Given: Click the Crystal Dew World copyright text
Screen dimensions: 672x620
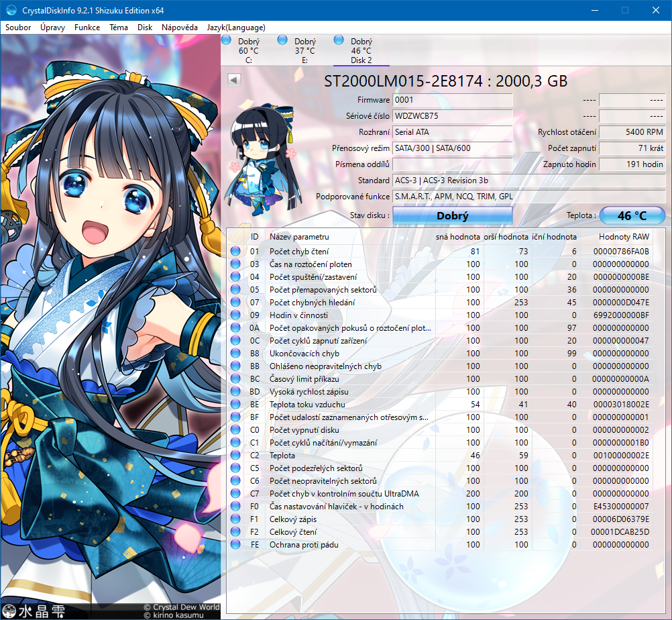Looking at the screenshot, I should (182, 607).
